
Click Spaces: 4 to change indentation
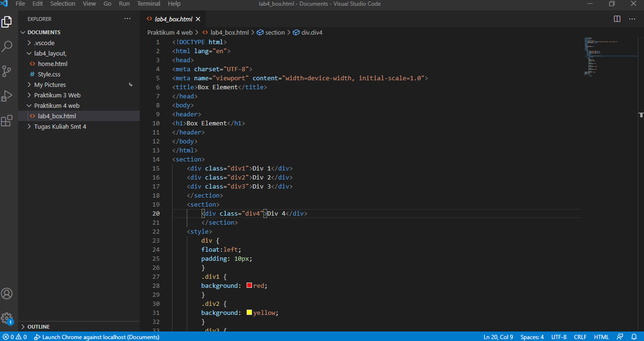[x=532, y=337]
